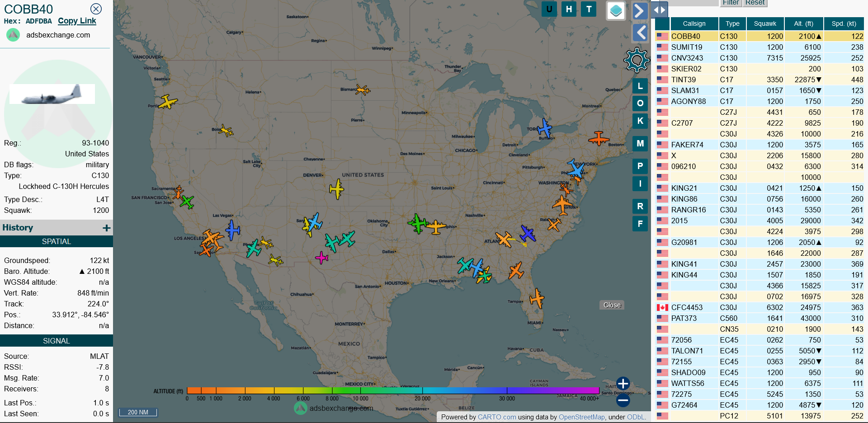Toggle the L map option button
This screenshot has width=868, height=423.
(x=640, y=86)
